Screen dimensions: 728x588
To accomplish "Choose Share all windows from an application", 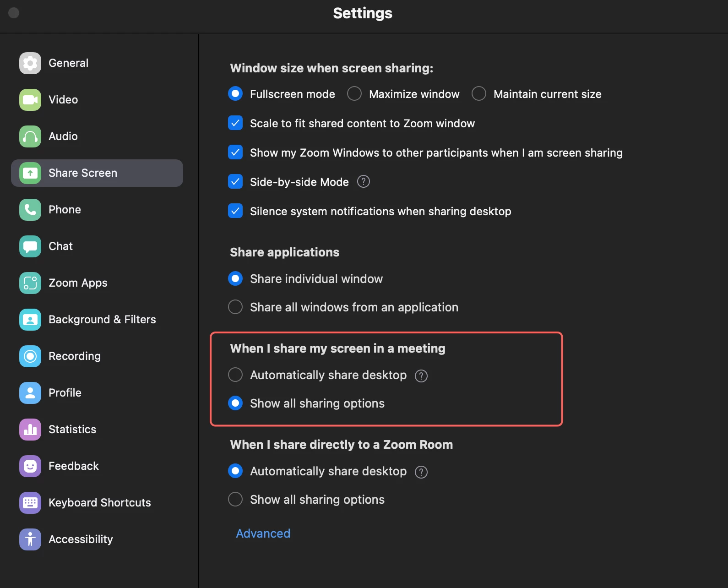I will pos(235,307).
